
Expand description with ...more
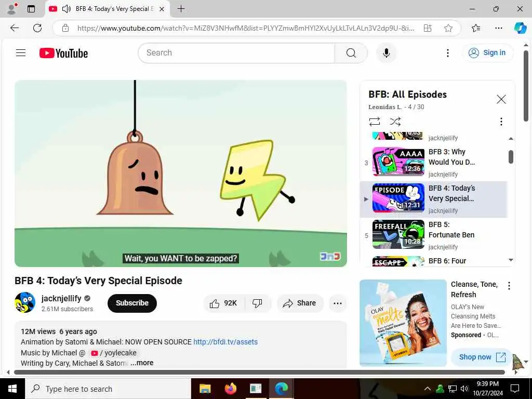(142, 363)
